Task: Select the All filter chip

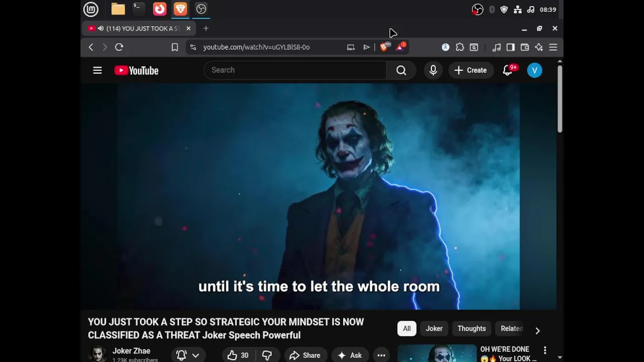Action: 407,329
